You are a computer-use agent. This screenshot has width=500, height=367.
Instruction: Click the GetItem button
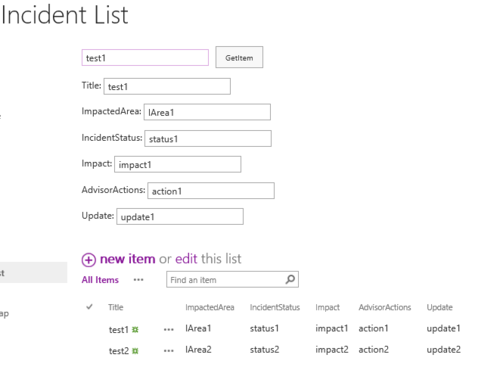(239, 57)
